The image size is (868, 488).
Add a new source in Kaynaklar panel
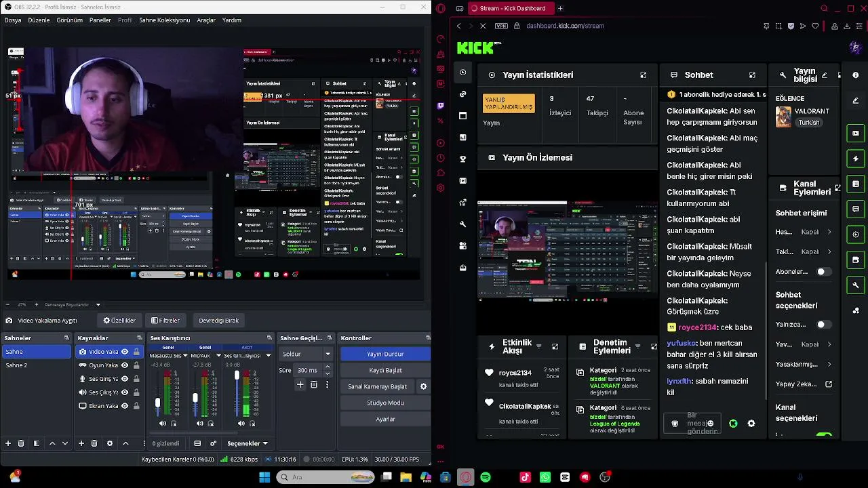[81, 443]
